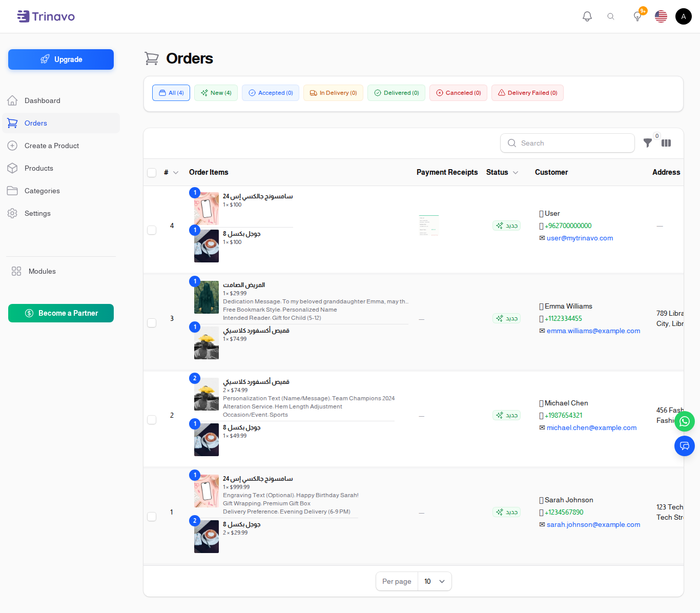Select the Accepted (0) filter tab

271,93
